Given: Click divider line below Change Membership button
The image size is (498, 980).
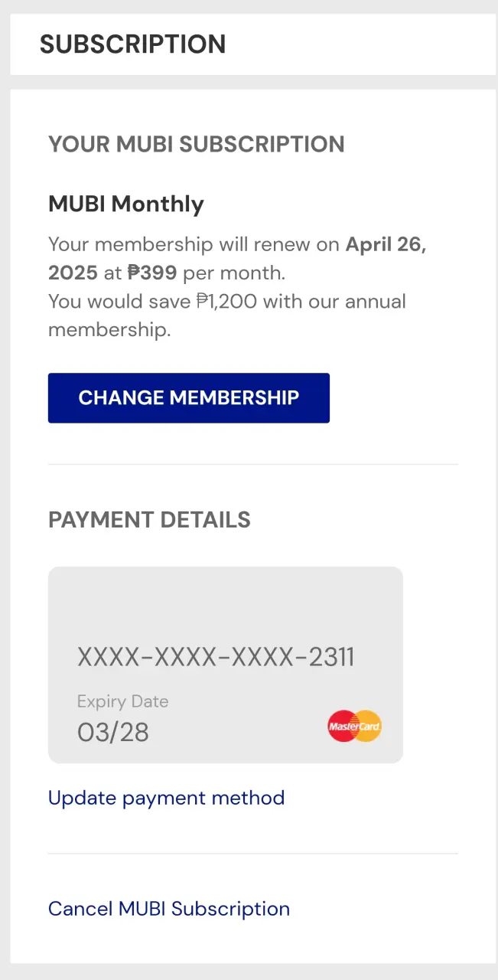Looking at the screenshot, I should pos(253,464).
